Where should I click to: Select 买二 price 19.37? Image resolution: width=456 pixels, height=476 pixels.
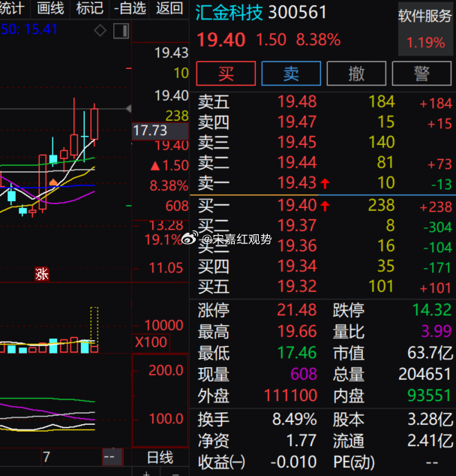[297, 225]
